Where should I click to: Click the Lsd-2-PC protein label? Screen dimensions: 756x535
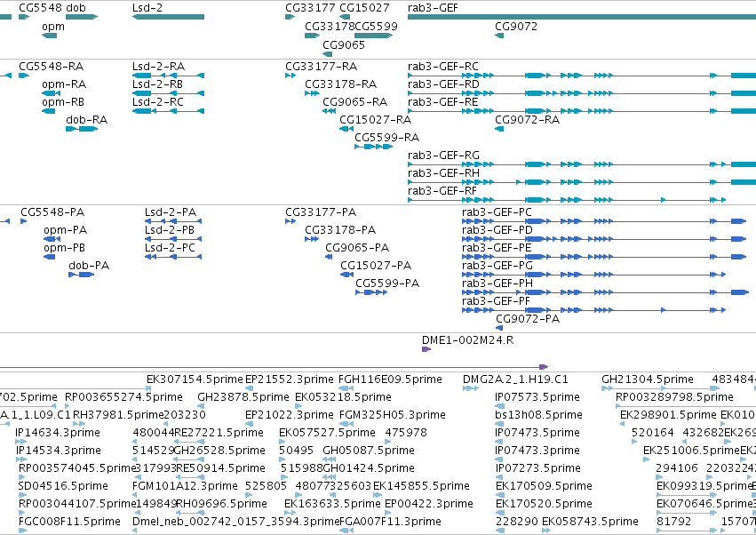[x=171, y=248]
